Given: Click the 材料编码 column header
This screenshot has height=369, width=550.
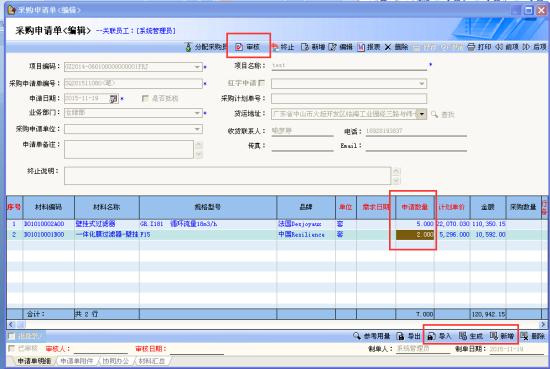Looking at the screenshot, I should (48, 207).
